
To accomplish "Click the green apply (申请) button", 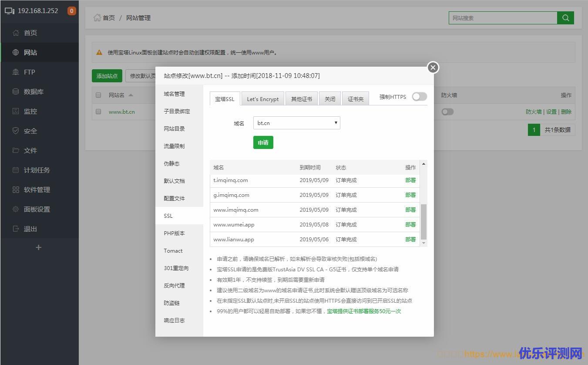I will (263, 143).
